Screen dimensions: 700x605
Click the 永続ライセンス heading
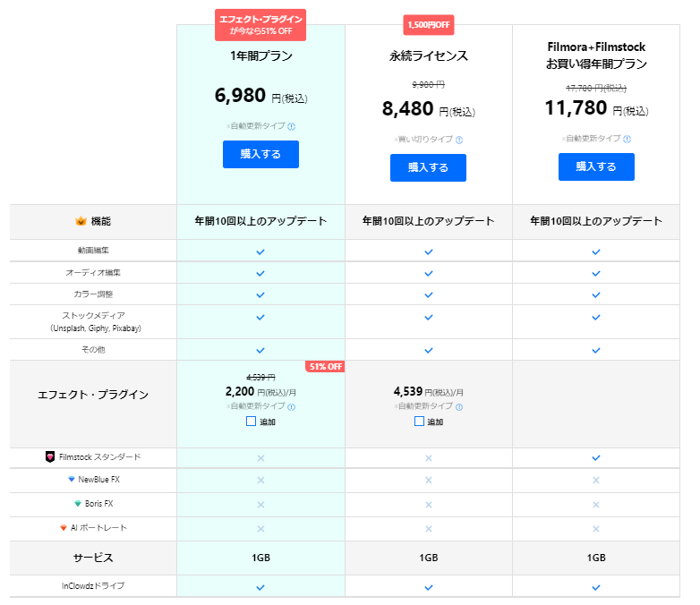coord(429,55)
